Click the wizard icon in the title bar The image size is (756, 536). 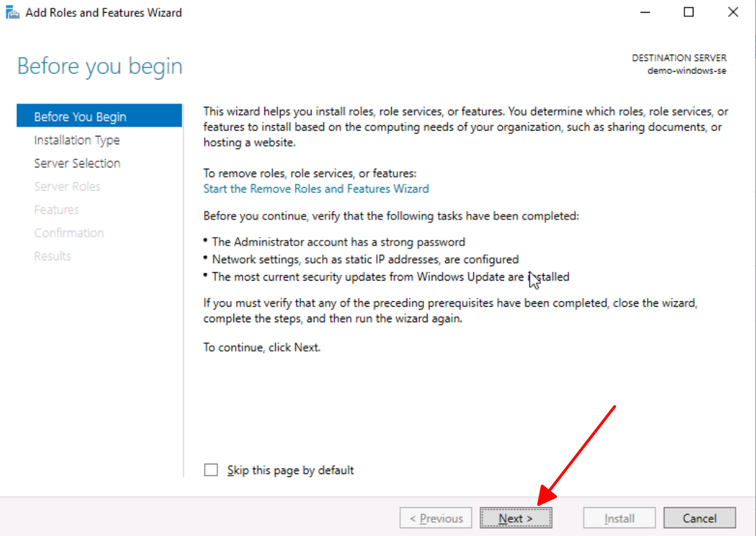pyautogui.click(x=13, y=13)
